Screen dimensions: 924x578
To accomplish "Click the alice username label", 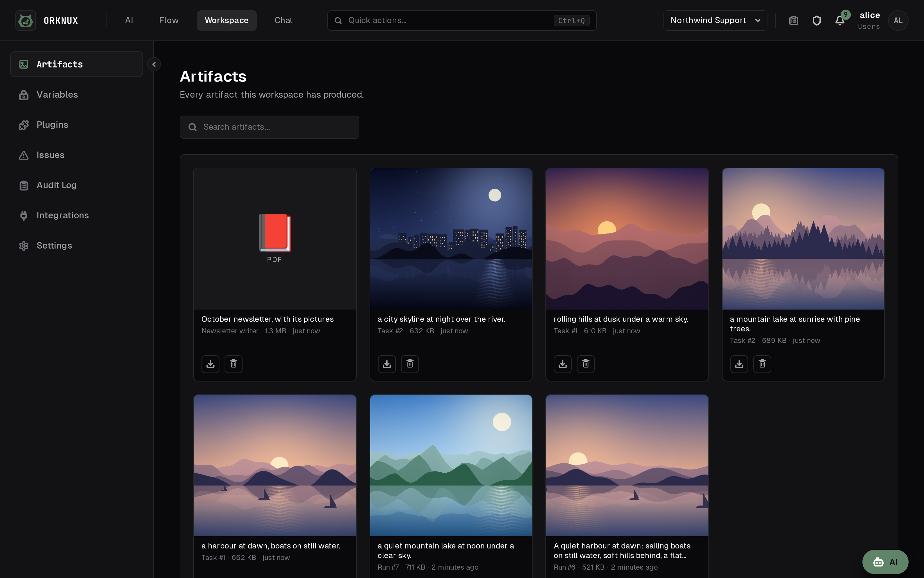I will click(x=869, y=15).
